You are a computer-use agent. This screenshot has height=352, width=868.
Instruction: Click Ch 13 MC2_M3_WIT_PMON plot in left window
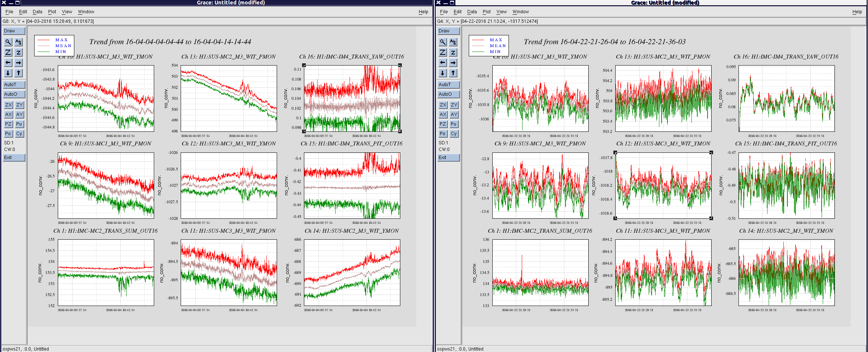coord(229,98)
